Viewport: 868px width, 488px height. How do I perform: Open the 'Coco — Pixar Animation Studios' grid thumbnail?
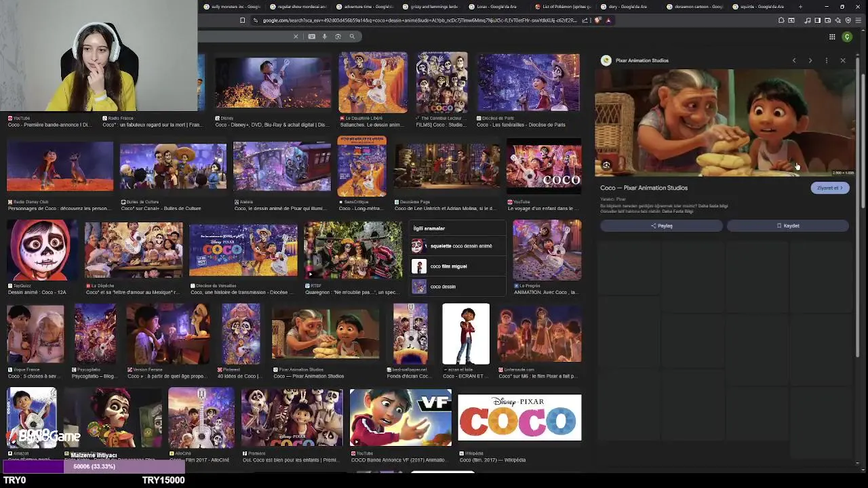click(325, 333)
